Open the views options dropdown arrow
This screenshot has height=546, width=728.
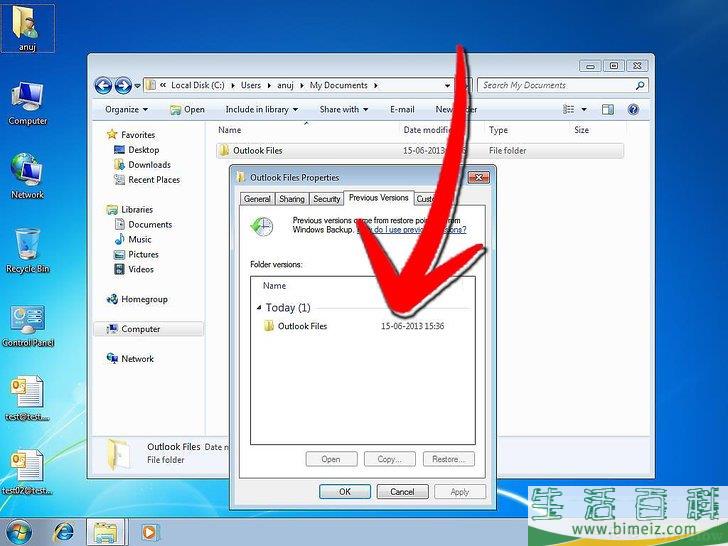pos(584,110)
